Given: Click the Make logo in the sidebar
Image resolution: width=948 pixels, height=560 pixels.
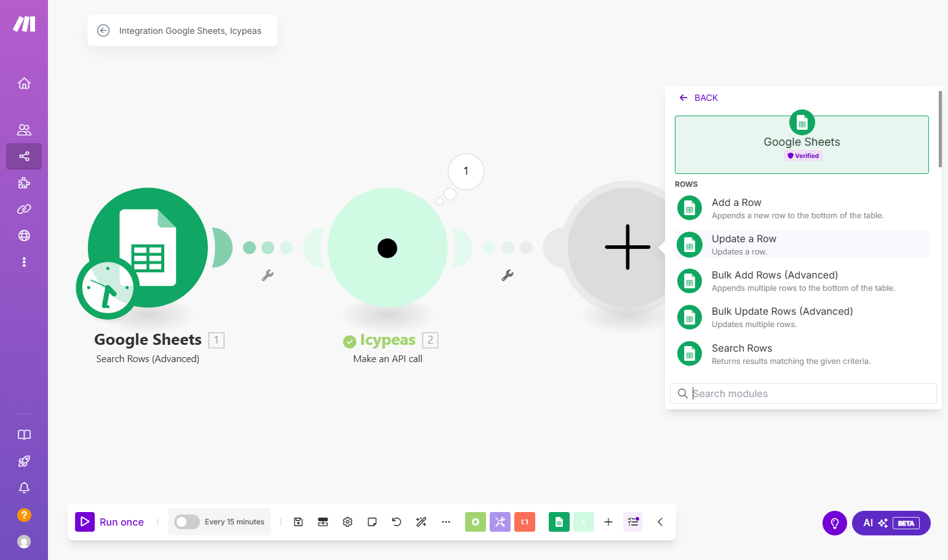Looking at the screenshot, I should (x=24, y=24).
